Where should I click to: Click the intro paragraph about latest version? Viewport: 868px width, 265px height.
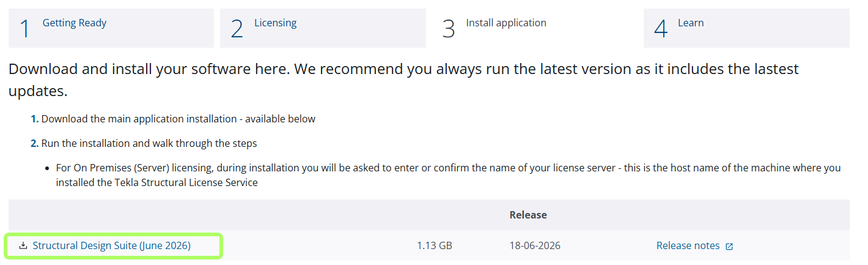(403, 80)
